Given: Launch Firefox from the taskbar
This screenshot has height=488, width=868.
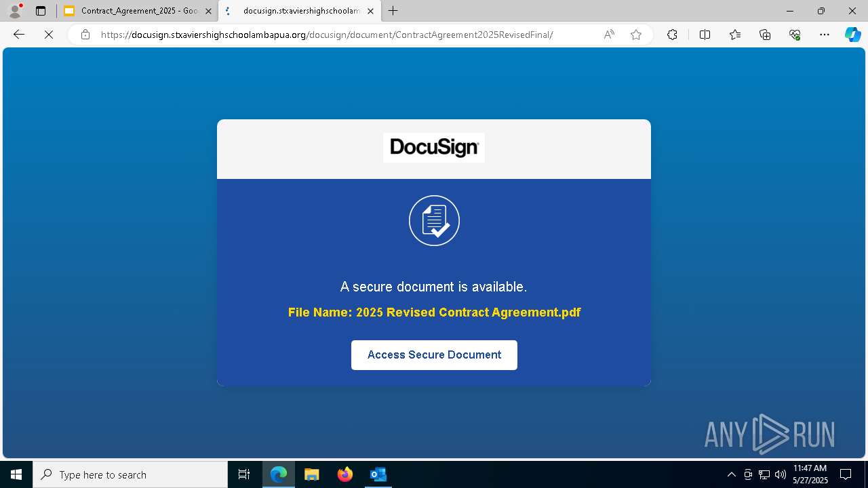Looking at the screenshot, I should pyautogui.click(x=345, y=474).
